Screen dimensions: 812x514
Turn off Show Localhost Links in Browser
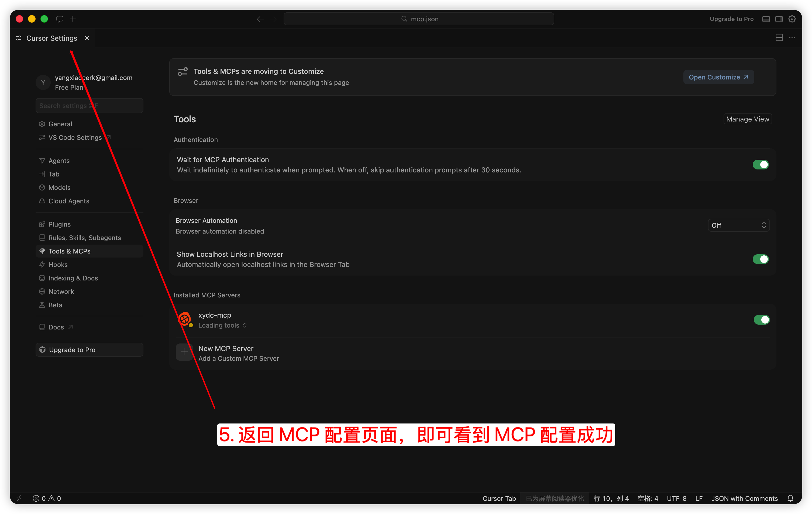point(761,259)
